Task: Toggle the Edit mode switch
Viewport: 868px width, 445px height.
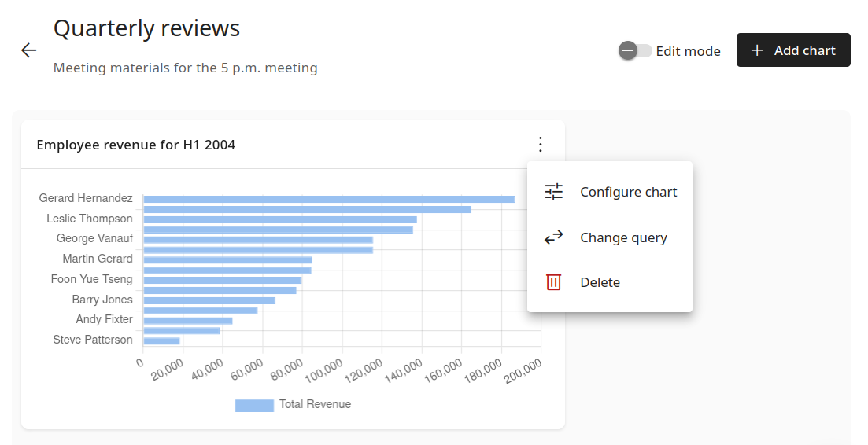Action: tap(635, 51)
